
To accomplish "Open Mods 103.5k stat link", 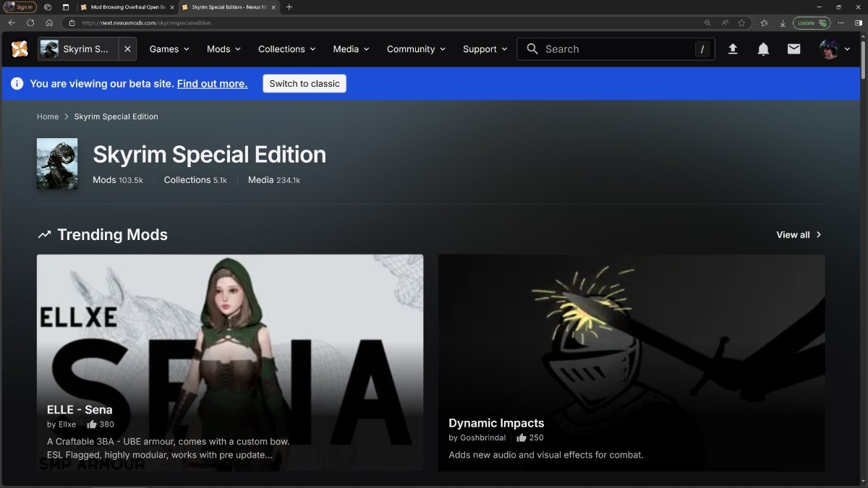I will pos(118,180).
